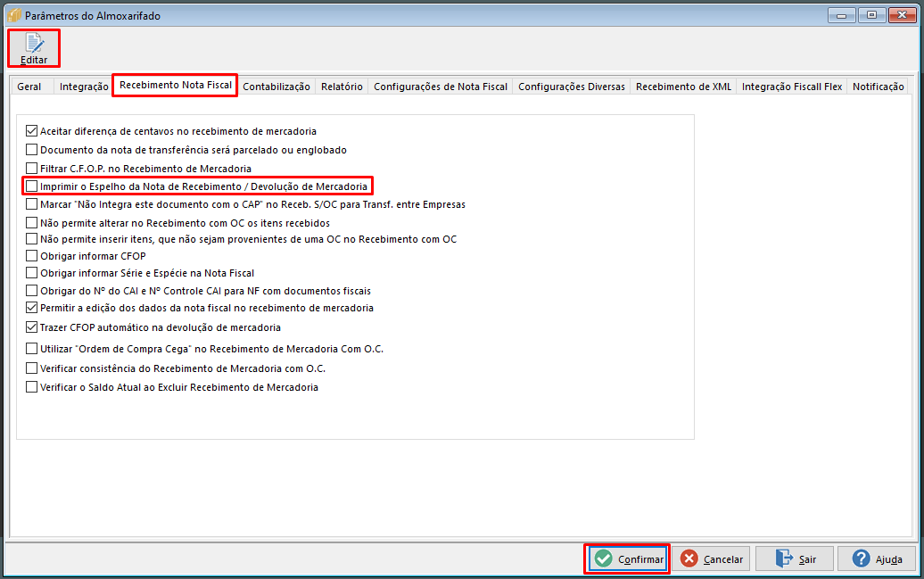Minimize the Parâmetros do Almoxarifado window
The height and width of the screenshot is (579, 924).
click(x=842, y=15)
